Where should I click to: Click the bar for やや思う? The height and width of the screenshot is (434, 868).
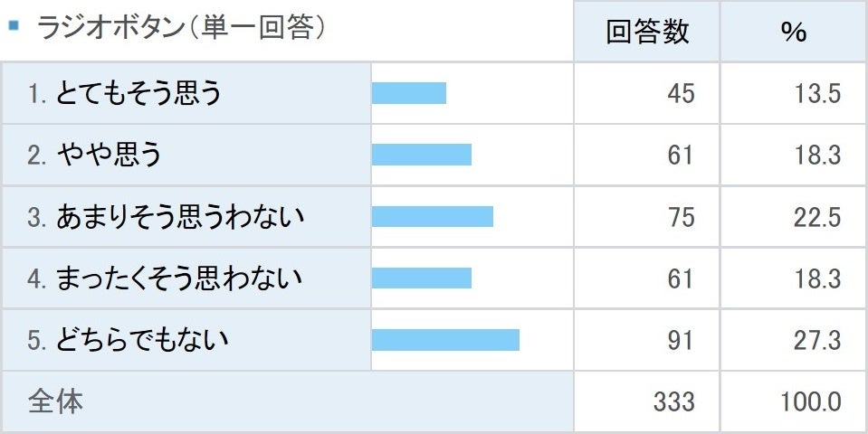coord(422,155)
